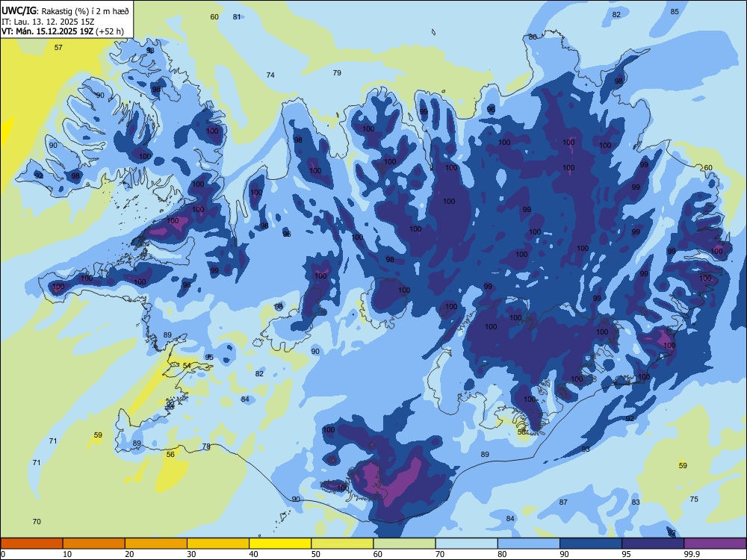Click the legend tick label '50'
The height and width of the screenshot is (560, 747).
(316, 554)
